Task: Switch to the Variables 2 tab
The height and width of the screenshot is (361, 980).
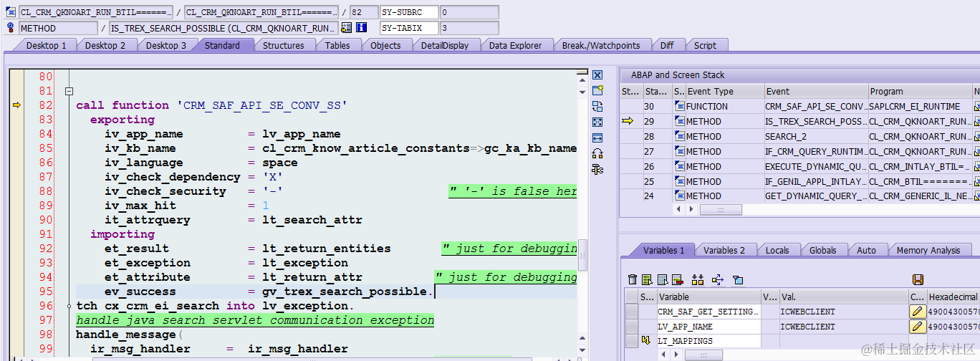Action: [724, 250]
